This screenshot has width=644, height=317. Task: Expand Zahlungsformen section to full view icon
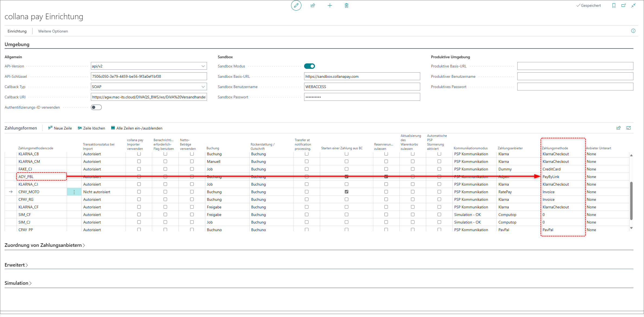(x=629, y=128)
